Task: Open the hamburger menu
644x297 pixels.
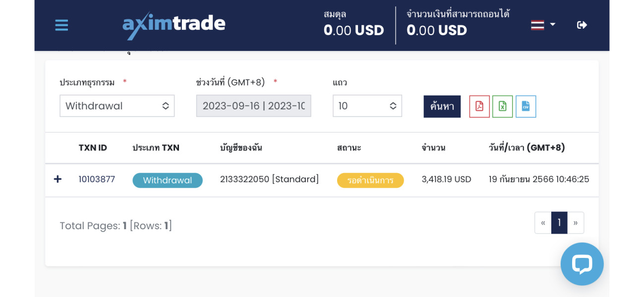Action: (61, 25)
